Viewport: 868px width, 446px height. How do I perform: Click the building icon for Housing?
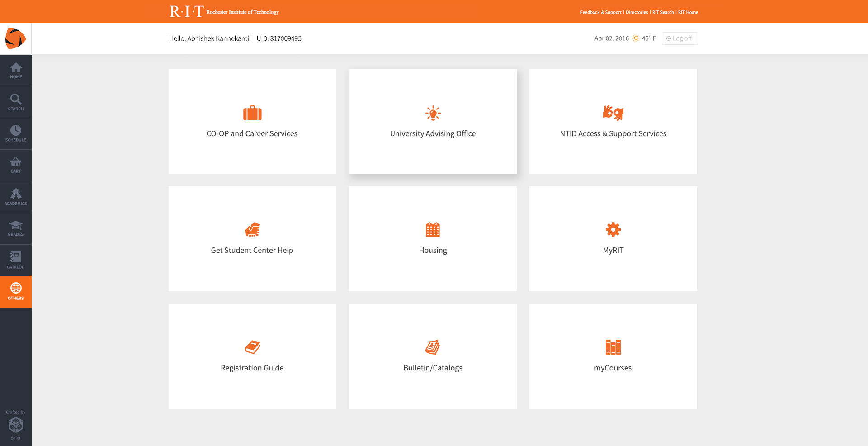tap(433, 230)
